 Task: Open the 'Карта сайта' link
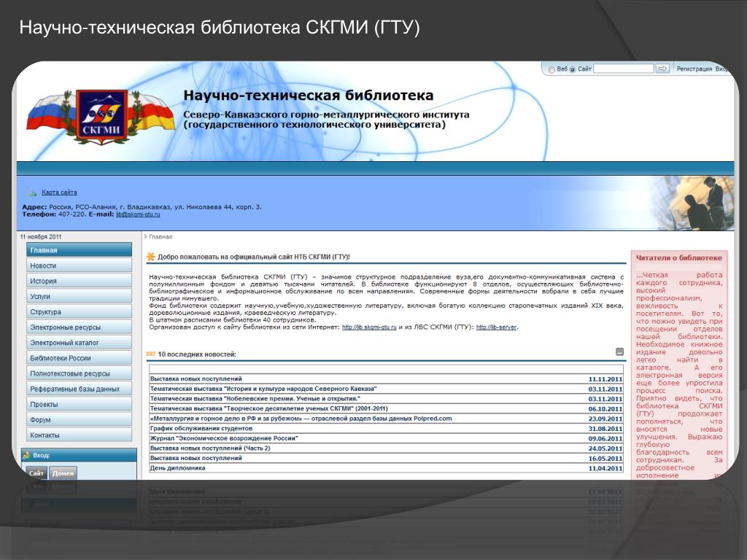coord(59,192)
